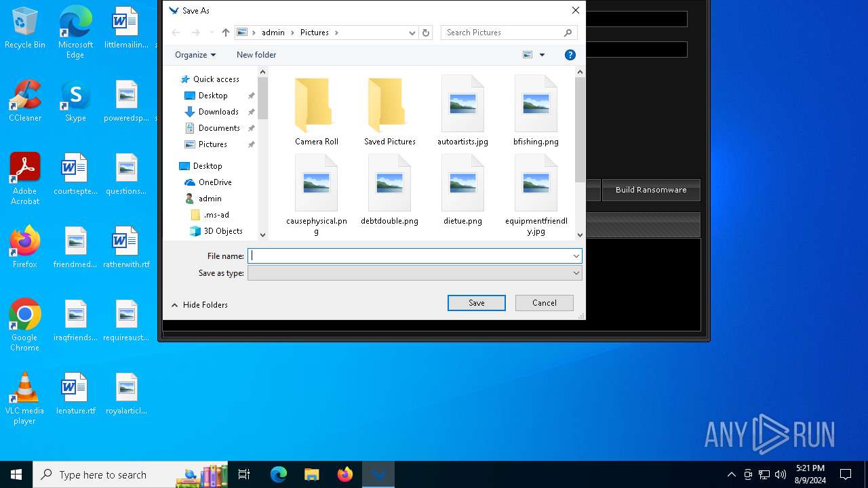
Task: Open Firefox from the taskbar
Action: point(345,474)
